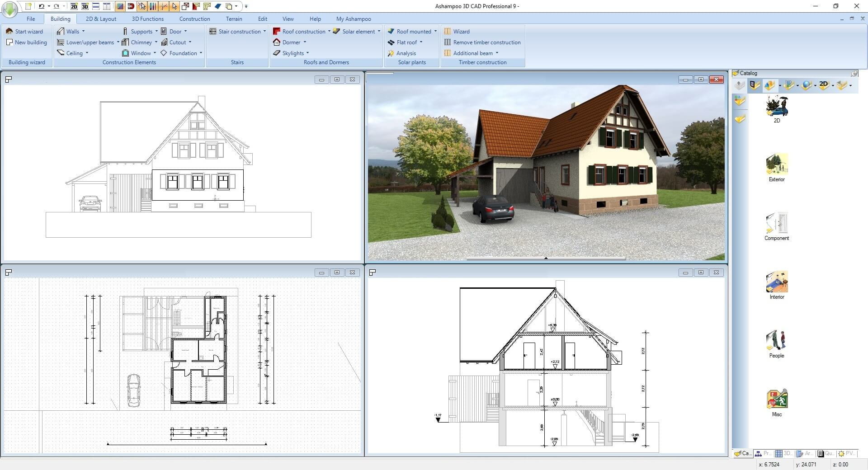This screenshot has width=868, height=470.
Task: Click the Start wizard button
Action: click(x=25, y=31)
